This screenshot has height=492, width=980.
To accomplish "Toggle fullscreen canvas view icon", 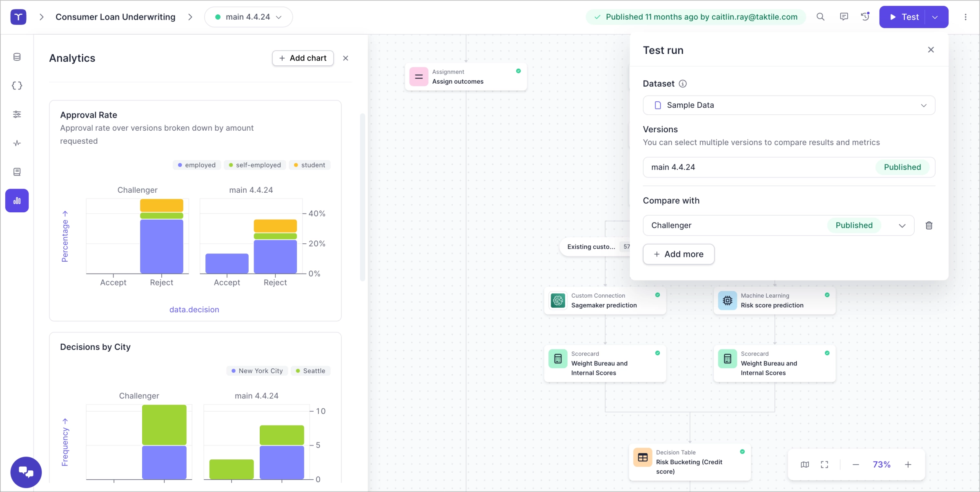I will coord(824,465).
